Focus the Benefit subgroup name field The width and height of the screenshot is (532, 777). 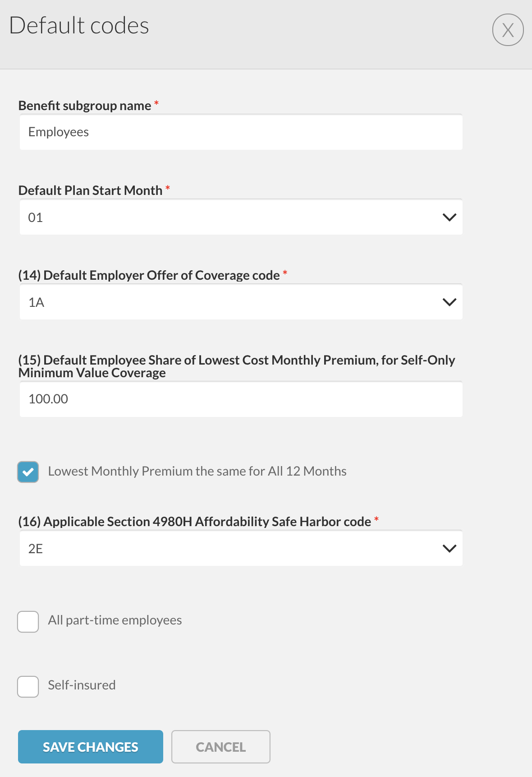[241, 132]
